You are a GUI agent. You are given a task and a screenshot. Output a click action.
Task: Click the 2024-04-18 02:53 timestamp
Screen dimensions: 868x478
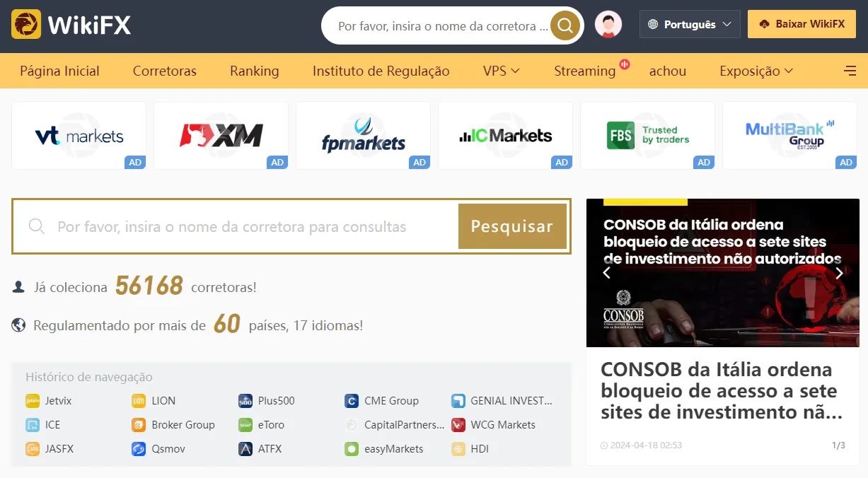click(x=646, y=445)
